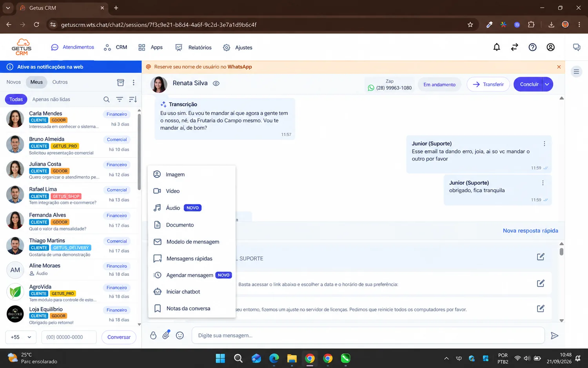Switch to the Outros tab
588x368 pixels.
coord(60,82)
